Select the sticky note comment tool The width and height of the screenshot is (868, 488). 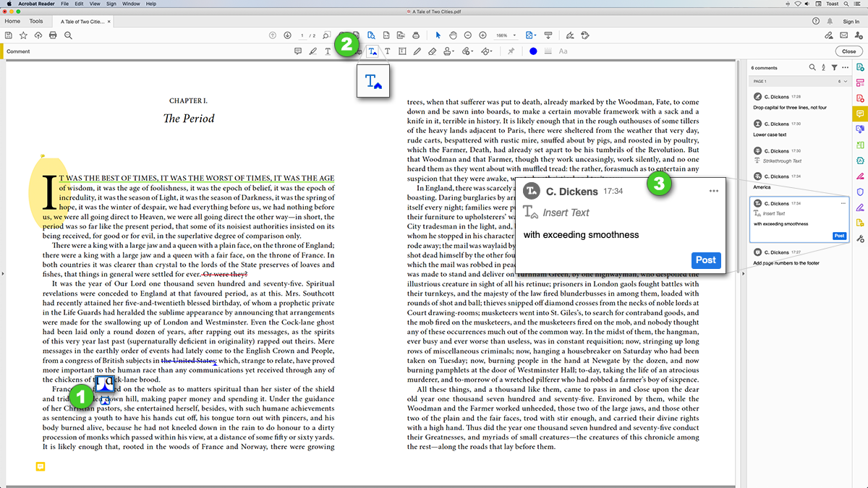click(298, 51)
